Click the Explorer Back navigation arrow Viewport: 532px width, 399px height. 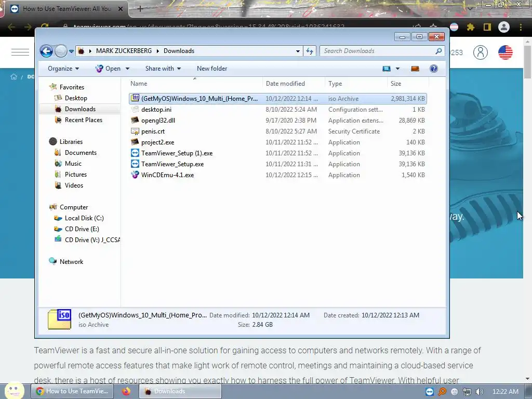pos(46,51)
